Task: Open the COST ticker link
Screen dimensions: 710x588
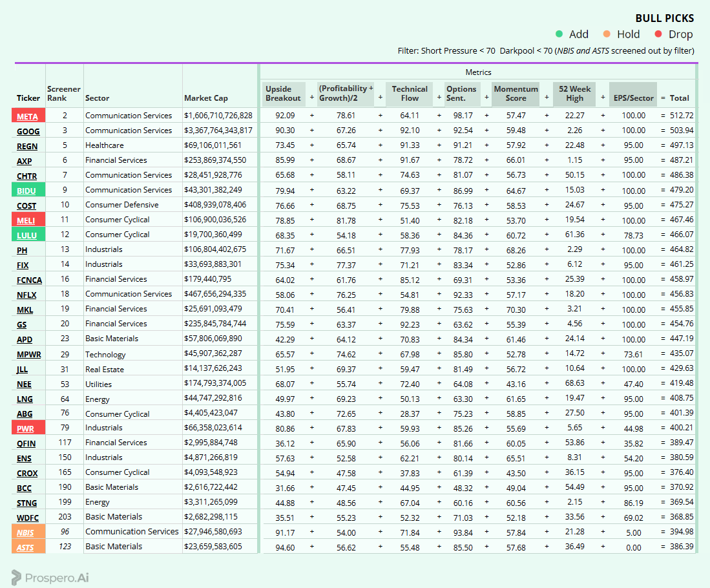Action: tap(26, 205)
